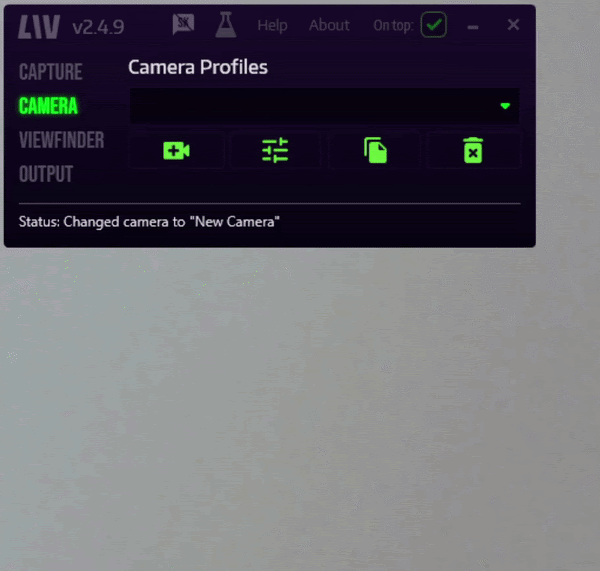Click the v2.4.9 version label
600x571 pixels.
coord(98,28)
